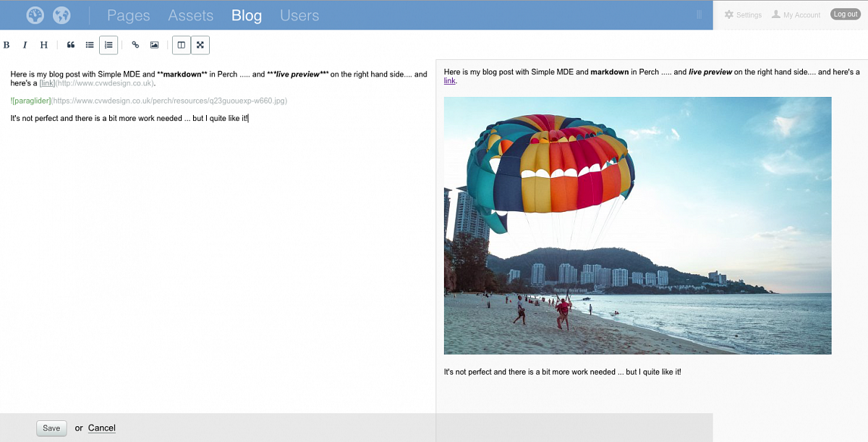Cancel editing the post
868x442 pixels.
(x=102, y=428)
